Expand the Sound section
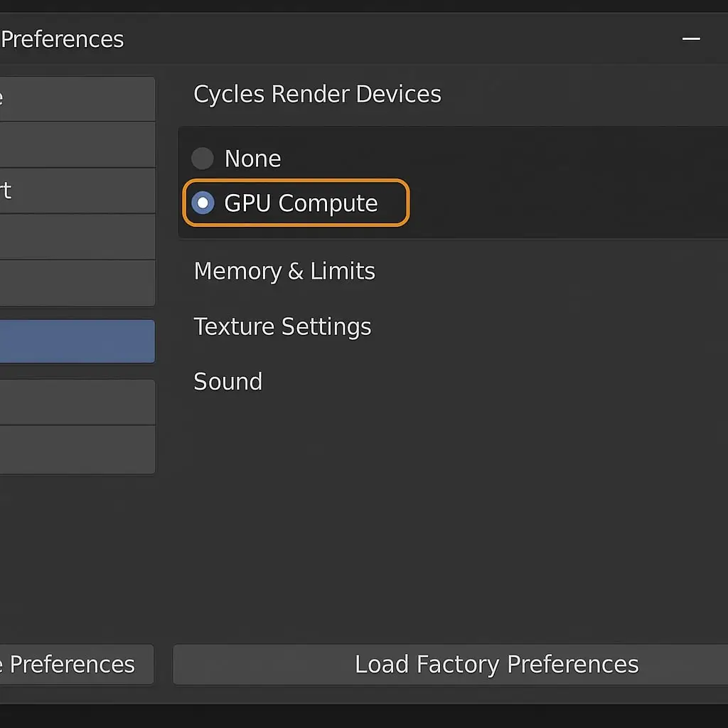Screen dimensions: 728x728 click(x=228, y=382)
